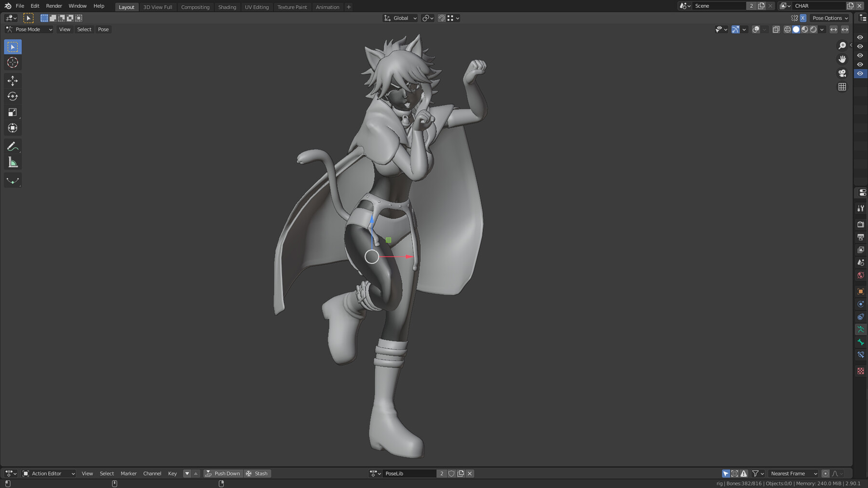Click the Stash button
Viewport: 868px width, 488px height.
pyautogui.click(x=257, y=474)
